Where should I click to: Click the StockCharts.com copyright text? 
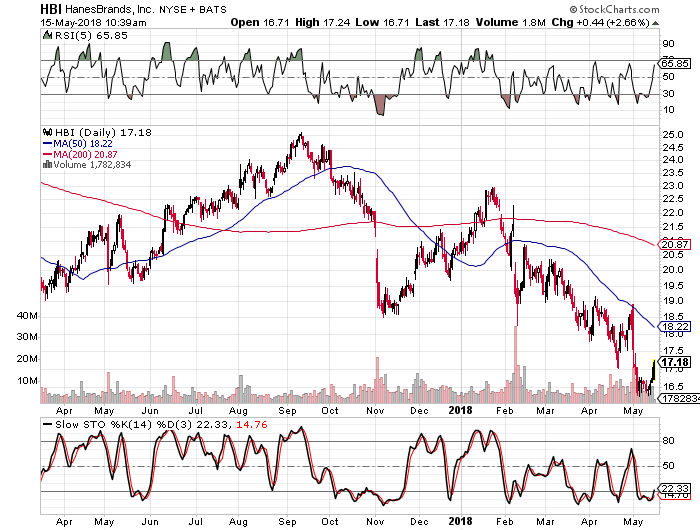tap(614, 9)
